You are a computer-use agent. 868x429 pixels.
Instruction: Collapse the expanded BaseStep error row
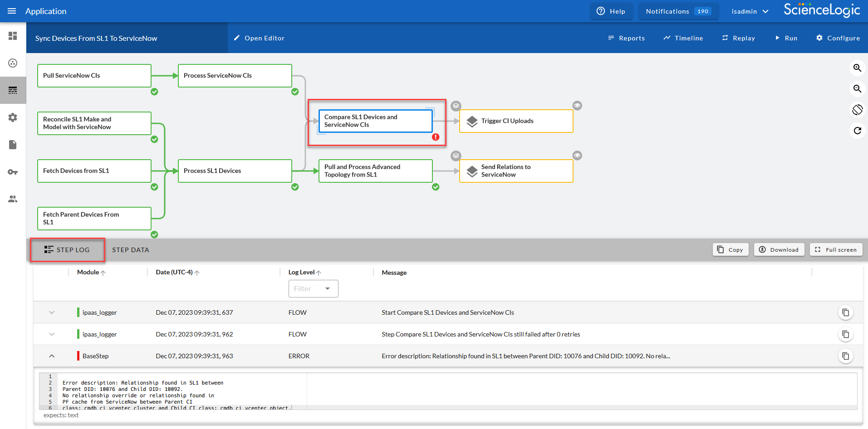(52, 356)
